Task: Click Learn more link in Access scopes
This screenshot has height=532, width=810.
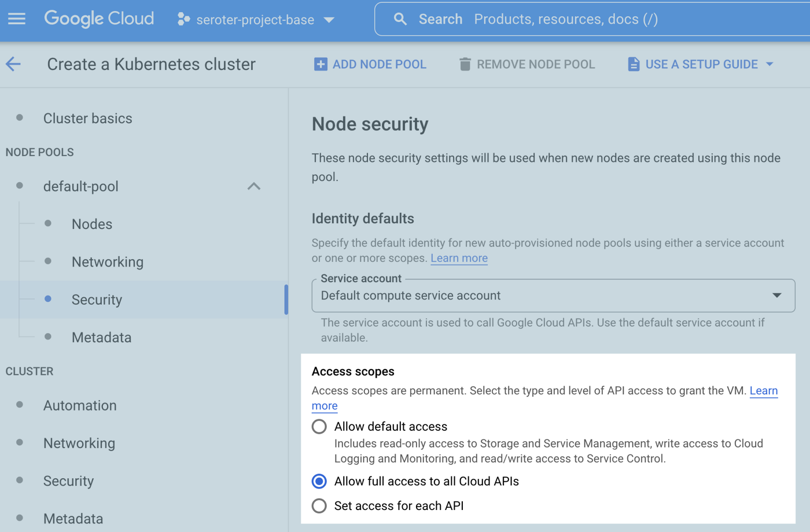Action: [x=763, y=391]
